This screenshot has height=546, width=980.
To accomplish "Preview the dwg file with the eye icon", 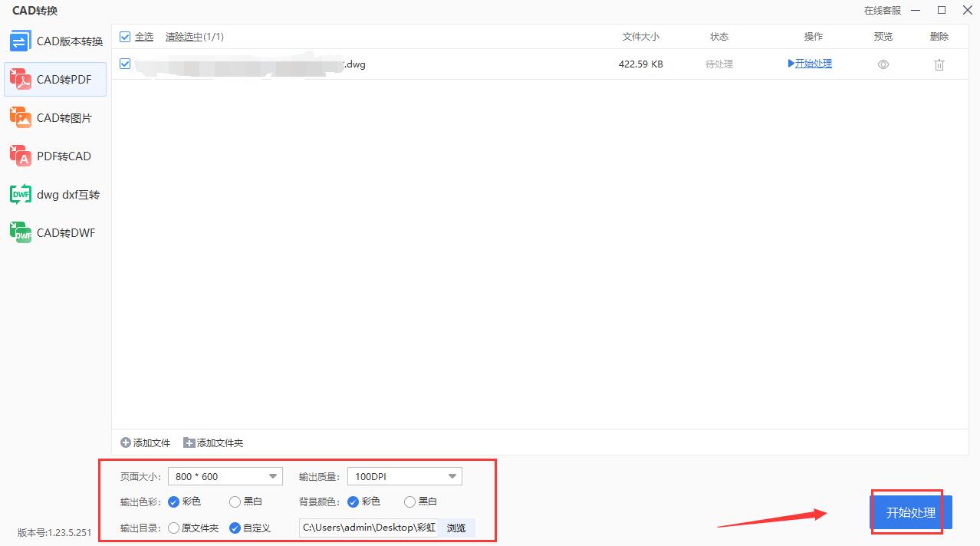I will [883, 64].
